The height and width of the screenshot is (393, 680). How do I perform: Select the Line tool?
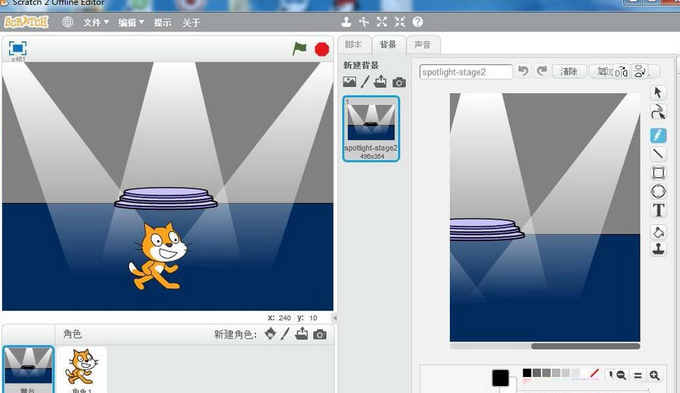point(658,154)
